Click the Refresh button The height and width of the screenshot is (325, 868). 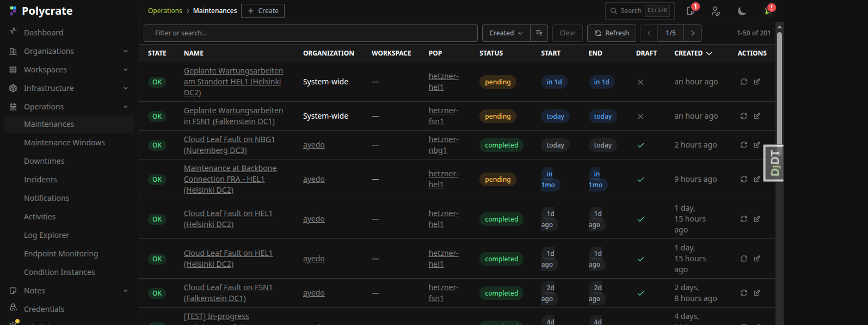(612, 33)
